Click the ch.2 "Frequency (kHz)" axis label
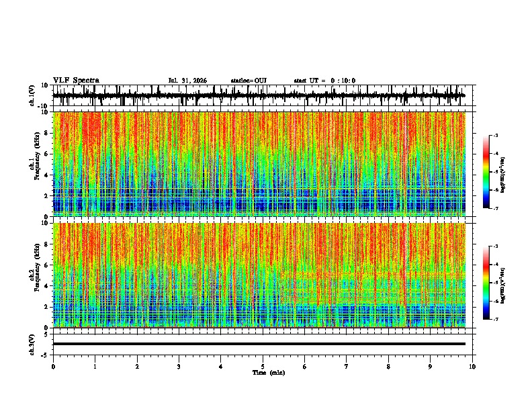532x411 pixels. 37,267
